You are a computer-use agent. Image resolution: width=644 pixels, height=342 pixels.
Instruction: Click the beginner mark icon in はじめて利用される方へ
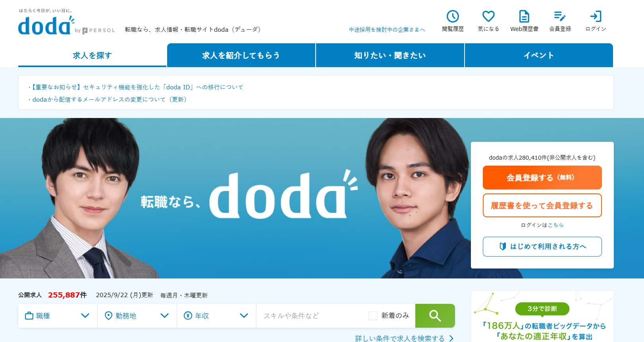click(503, 246)
